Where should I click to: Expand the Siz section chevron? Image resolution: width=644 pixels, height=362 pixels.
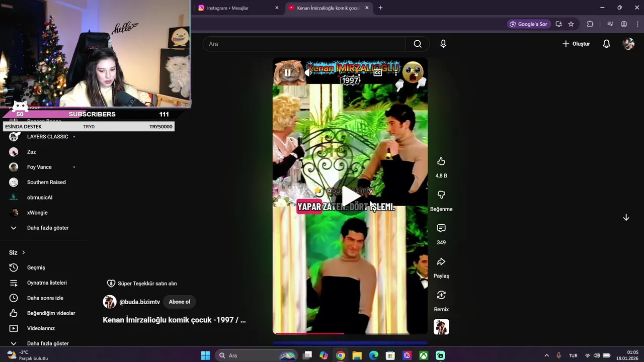(x=23, y=252)
